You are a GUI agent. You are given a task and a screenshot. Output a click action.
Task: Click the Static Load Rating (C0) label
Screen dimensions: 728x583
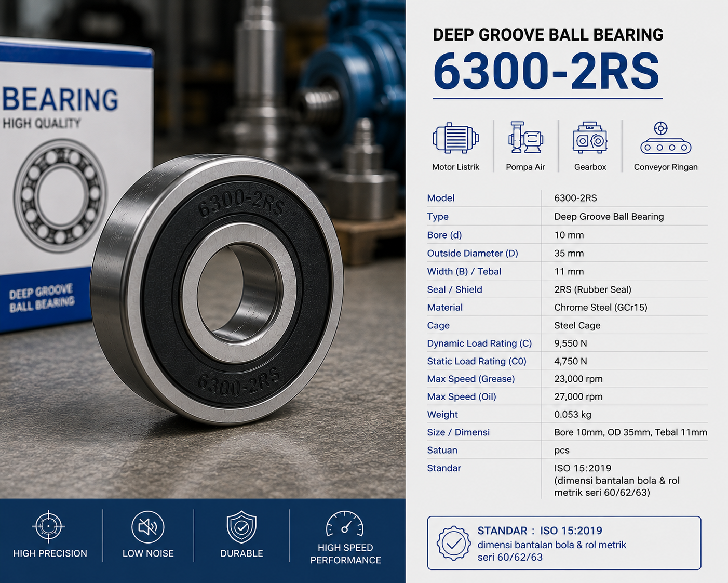(x=477, y=361)
